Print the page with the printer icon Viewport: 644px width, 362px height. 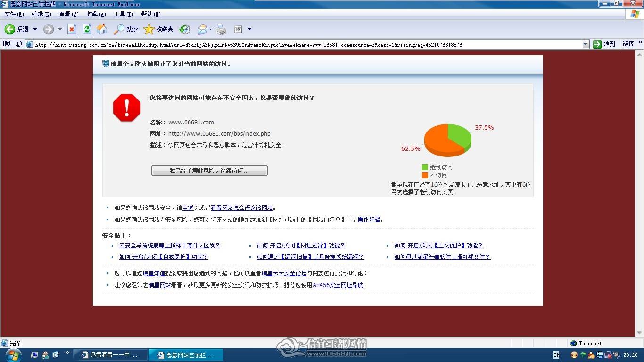click(221, 29)
